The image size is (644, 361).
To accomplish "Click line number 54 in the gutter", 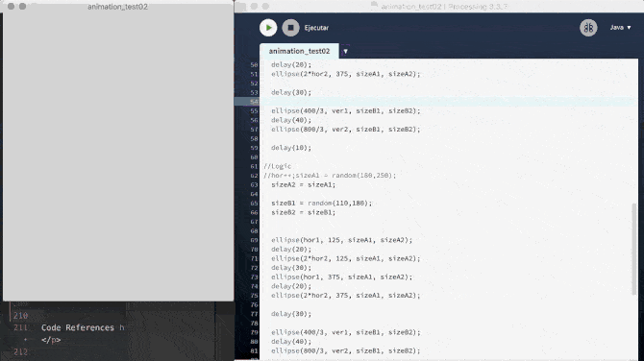I will pyautogui.click(x=254, y=102).
